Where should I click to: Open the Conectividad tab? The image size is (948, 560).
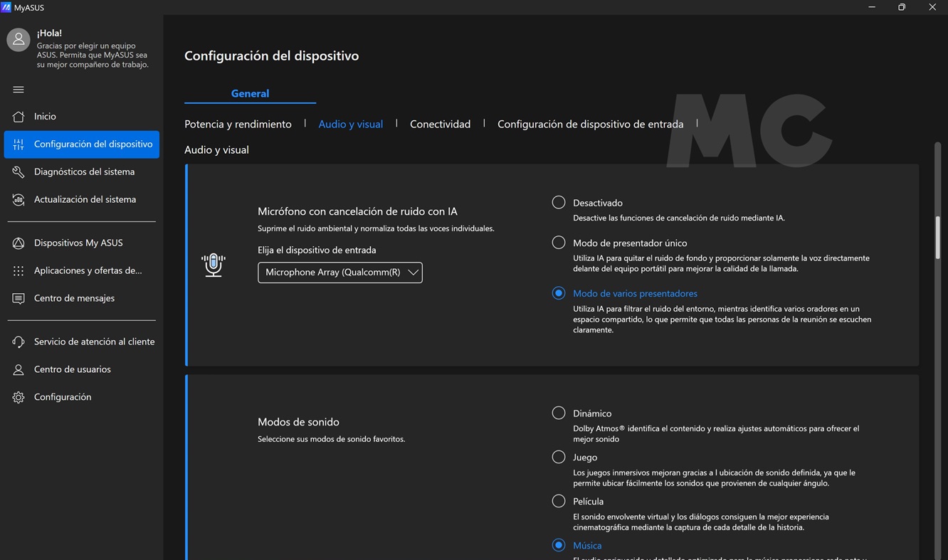click(440, 125)
